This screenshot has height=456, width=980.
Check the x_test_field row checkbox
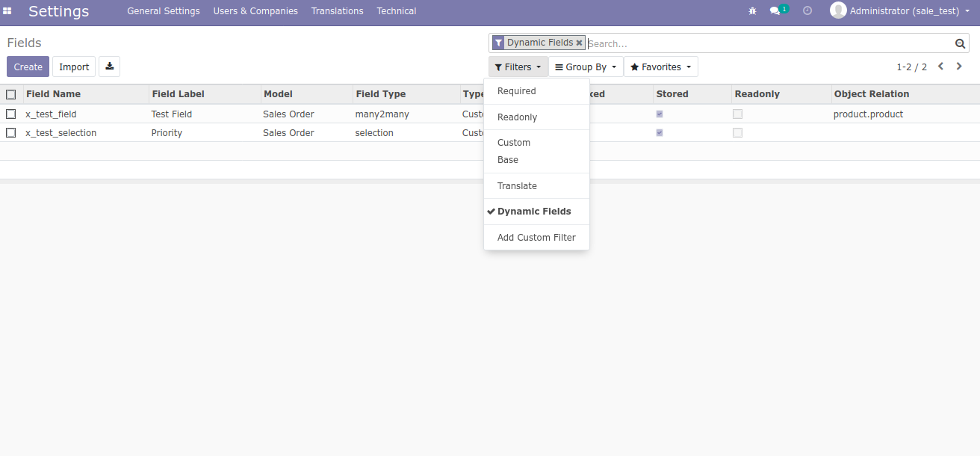[x=10, y=114]
